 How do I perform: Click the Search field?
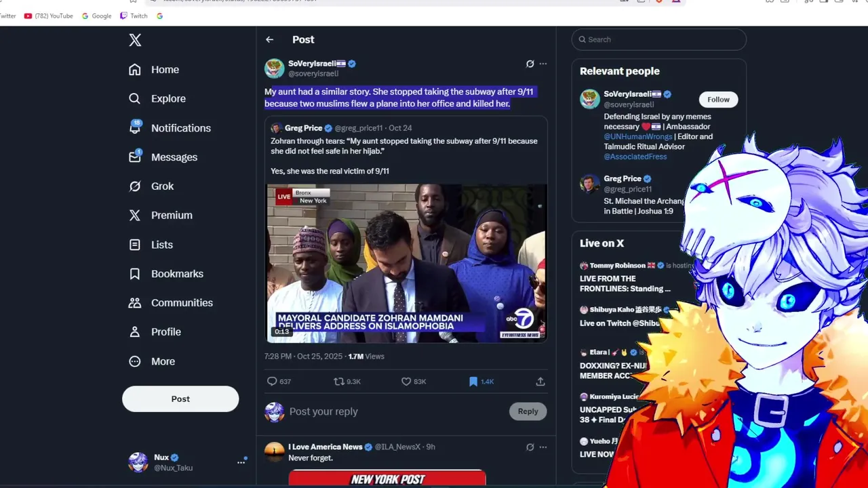pos(659,40)
